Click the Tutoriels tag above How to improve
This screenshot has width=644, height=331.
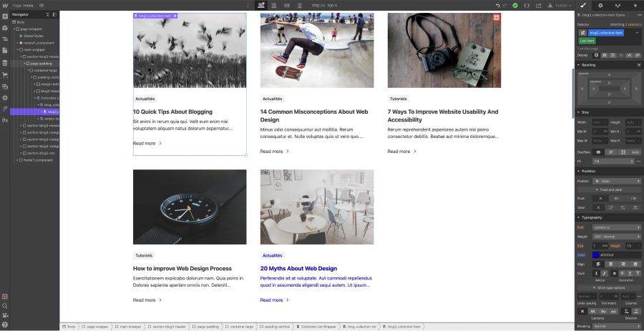[144, 255]
